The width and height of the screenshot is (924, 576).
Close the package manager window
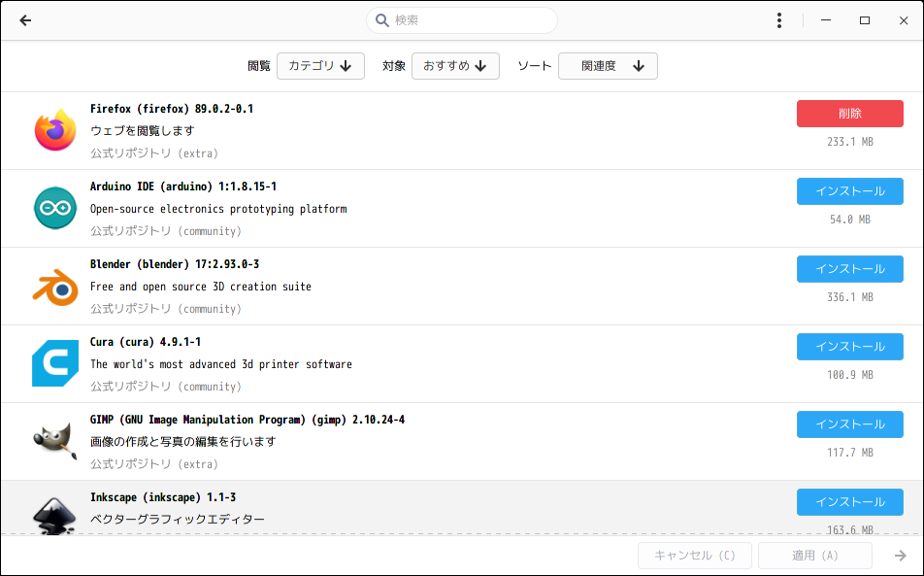pos(904,20)
